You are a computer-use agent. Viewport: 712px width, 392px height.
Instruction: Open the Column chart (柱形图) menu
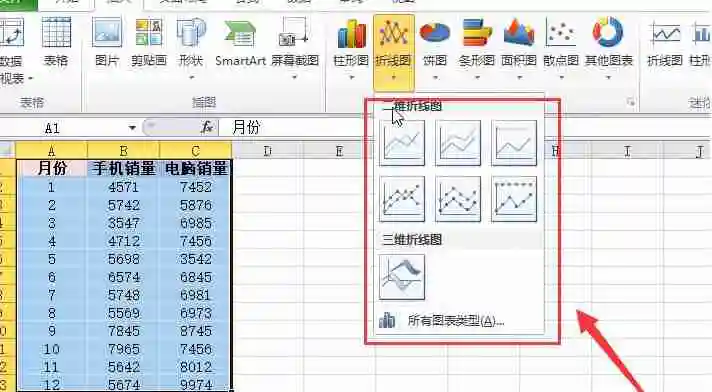click(351, 48)
